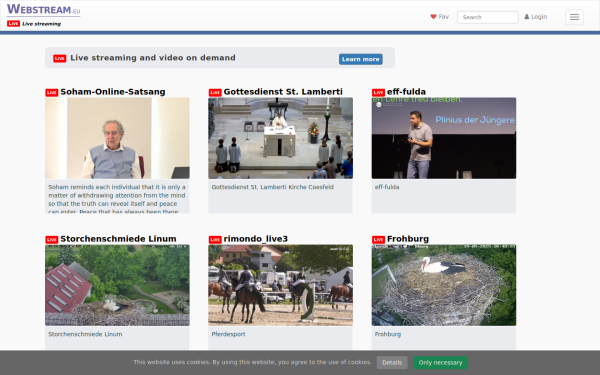Click LIVE badge next to Frohburg

click(x=378, y=240)
